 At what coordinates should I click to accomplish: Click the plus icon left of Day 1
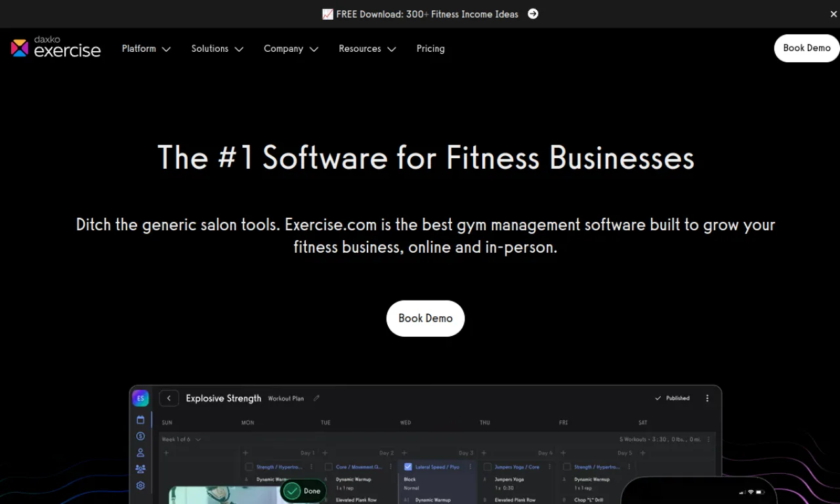coord(245,453)
